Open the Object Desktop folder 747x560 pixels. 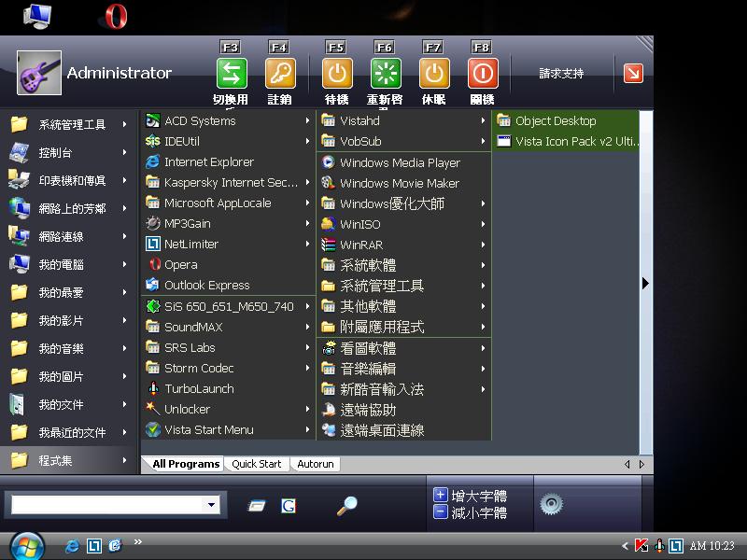click(x=566, y=121)
